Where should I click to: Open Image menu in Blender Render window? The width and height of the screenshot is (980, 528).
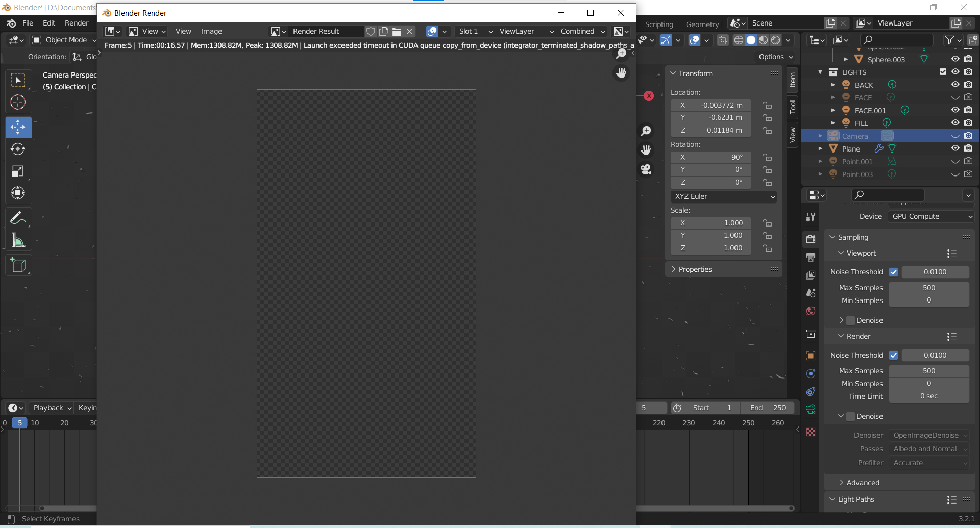(x=211, y=31)
